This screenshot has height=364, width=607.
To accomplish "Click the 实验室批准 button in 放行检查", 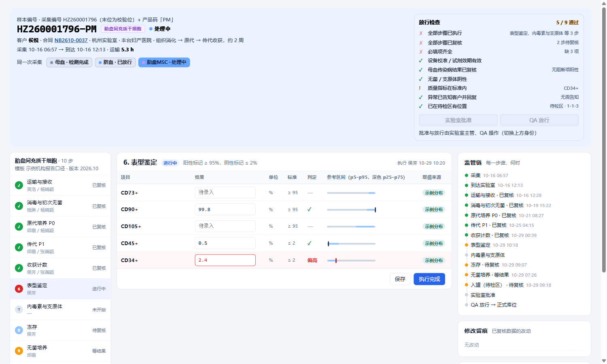I will (x=458, y=120).
